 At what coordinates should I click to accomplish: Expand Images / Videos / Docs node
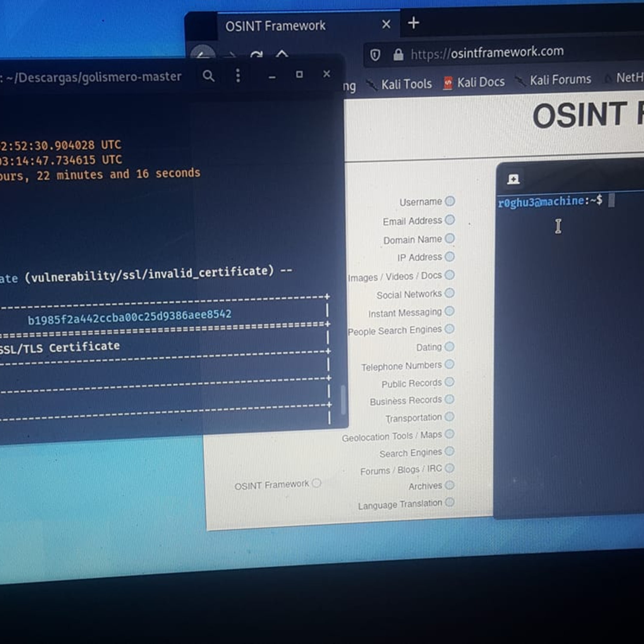pos(450,275)
